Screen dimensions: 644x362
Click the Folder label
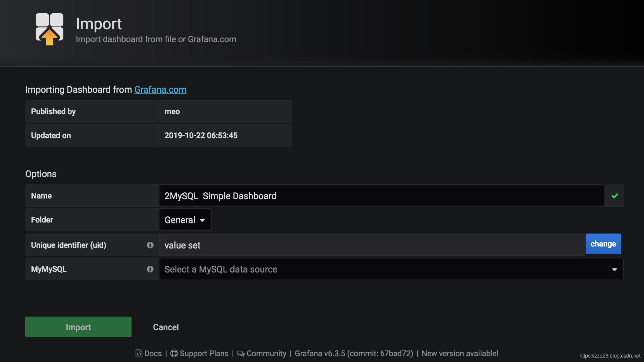point(42,220)
